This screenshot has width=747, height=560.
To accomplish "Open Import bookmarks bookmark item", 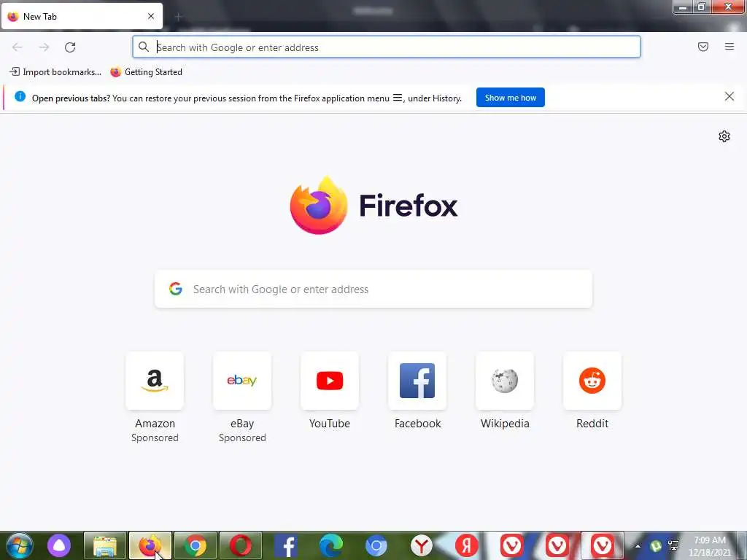I will point(55,72).
